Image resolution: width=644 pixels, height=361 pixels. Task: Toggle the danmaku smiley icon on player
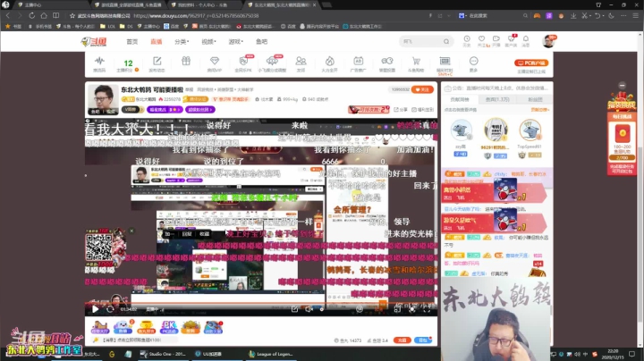[360, 309]
